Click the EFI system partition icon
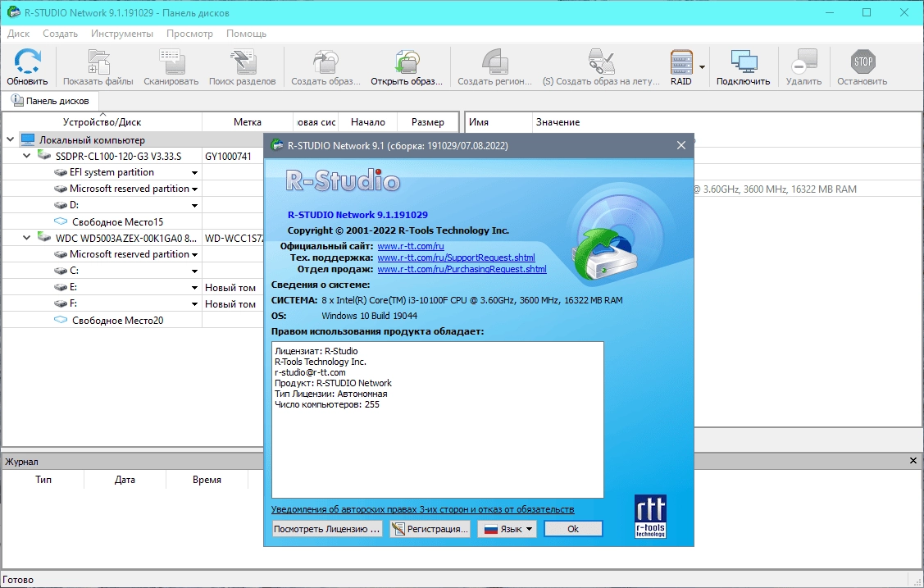The width and height of the screenshot is (924, 588). point(60,173)
